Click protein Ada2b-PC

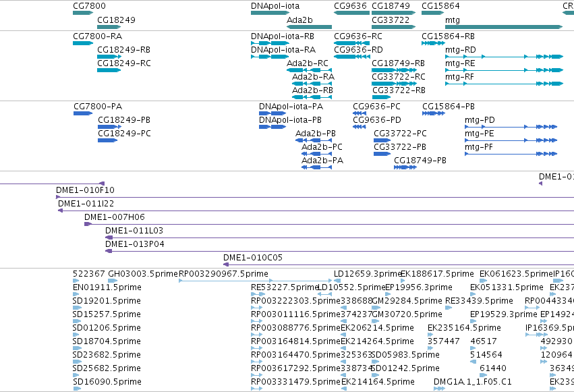point(316,154)
